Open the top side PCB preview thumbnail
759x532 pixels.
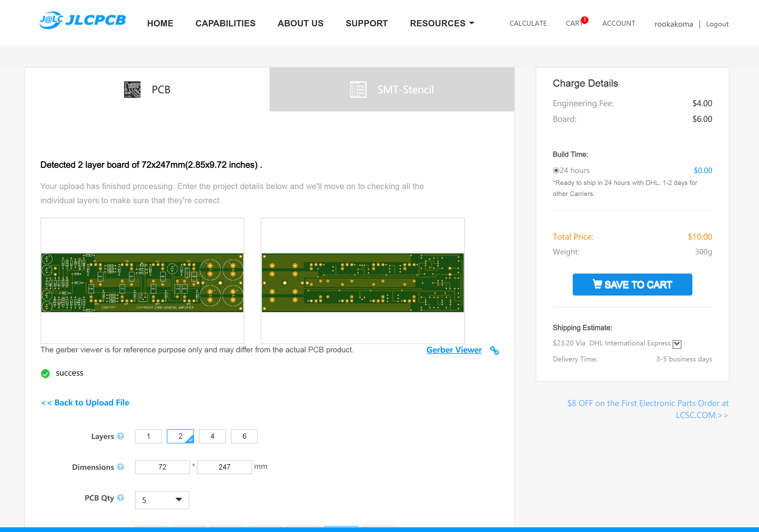(142, 280)
